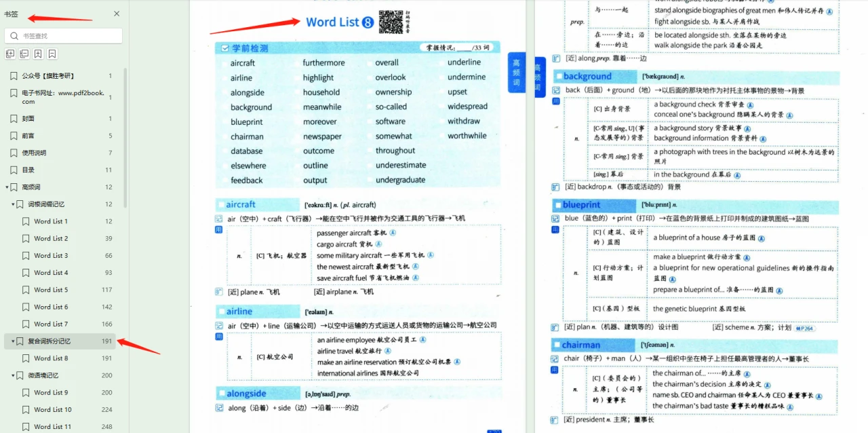This screenshot has width=868, height=433.
Task: Open Word List 4 bookmark
Action: (51, 273)
